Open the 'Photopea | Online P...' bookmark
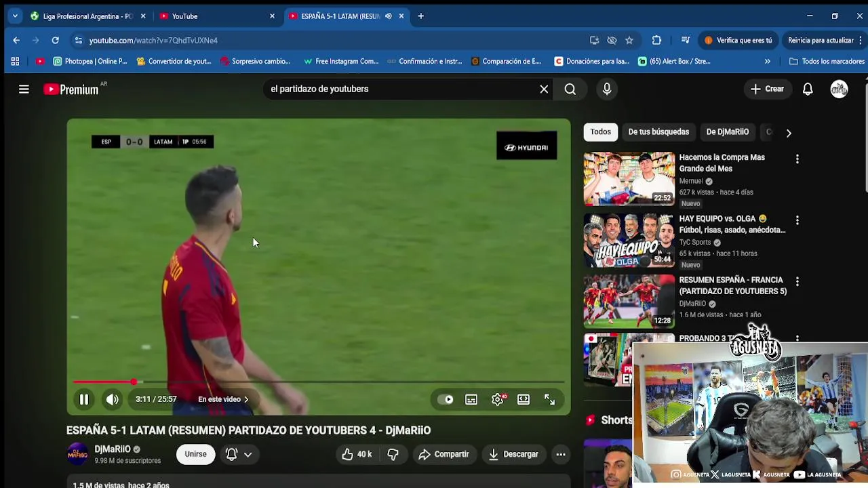Image resolution: width=868 pixels, height=488 pixels. (x=90, y=61)
